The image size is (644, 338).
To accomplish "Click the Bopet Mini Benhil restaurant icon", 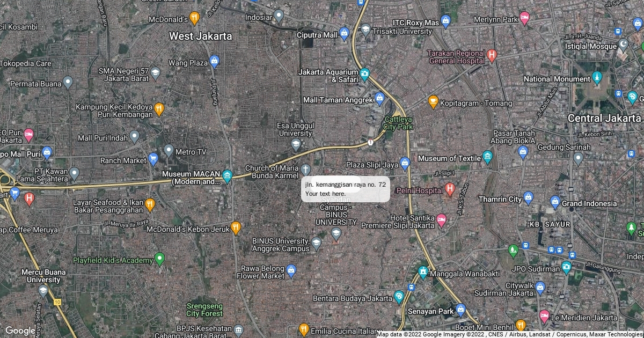I will [x=520, y=326].
